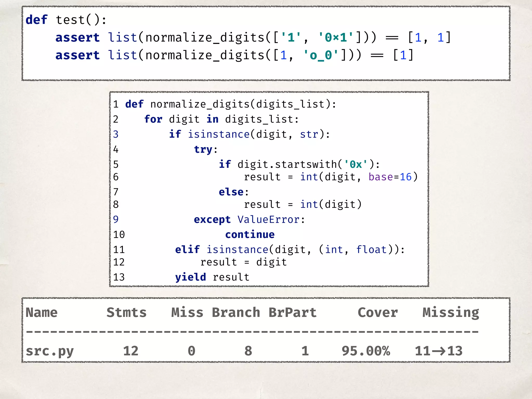Click line 12 'result = digit'
The height and width of the screenshot is (399, 532).
point(243,262)
